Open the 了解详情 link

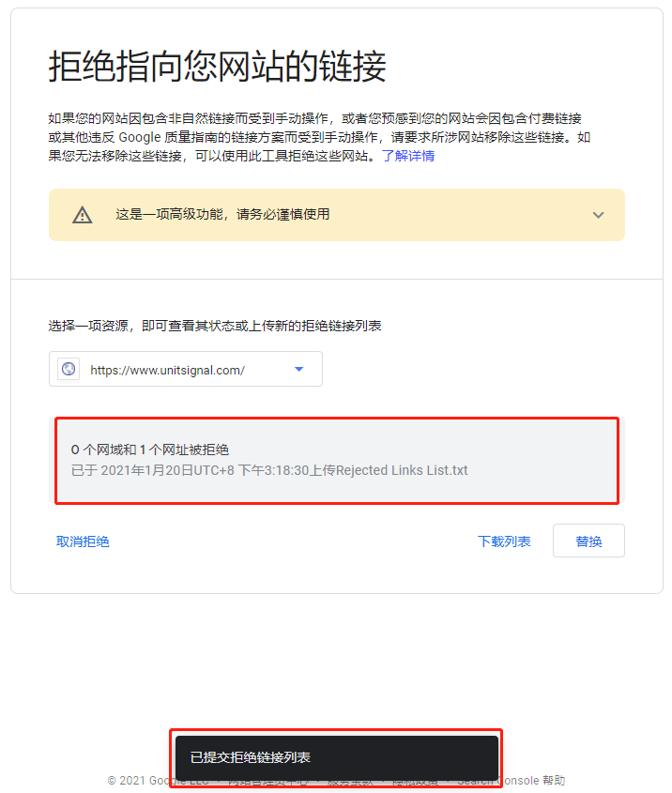[408, 156]
